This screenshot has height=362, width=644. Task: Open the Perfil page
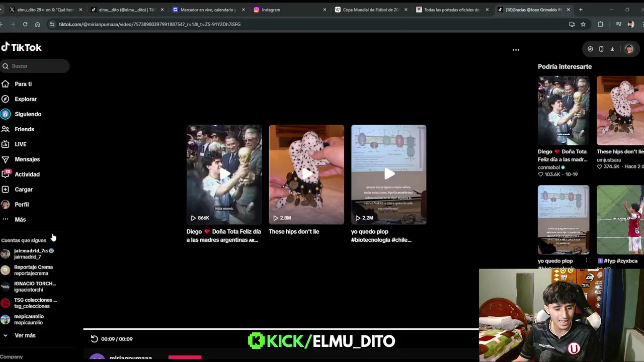(x=22, y=205)
